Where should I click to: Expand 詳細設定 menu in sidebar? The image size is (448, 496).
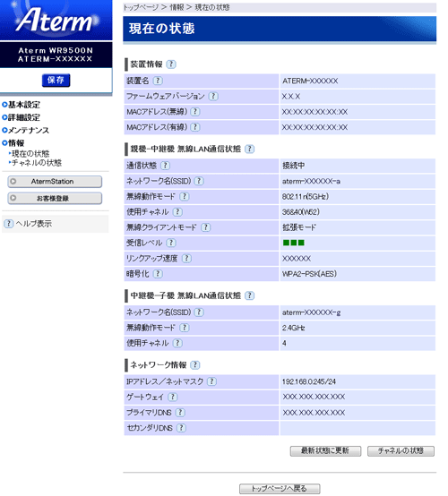[x=22, y=117]
